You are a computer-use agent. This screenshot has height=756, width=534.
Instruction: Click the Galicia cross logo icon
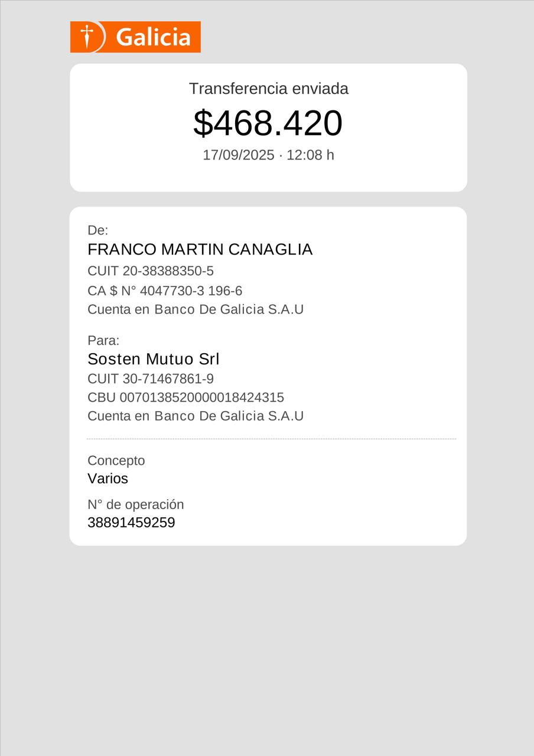(x=87, y=37)
